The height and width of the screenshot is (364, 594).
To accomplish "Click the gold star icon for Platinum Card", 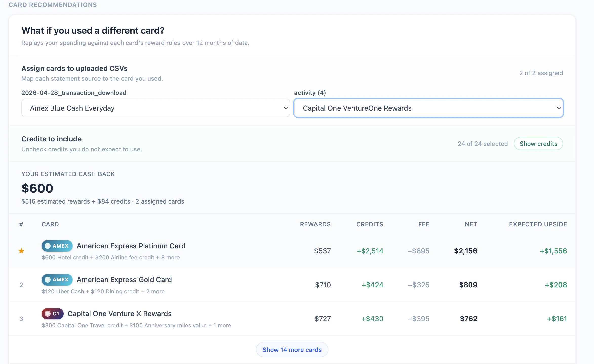I will click(x=21, y=251).
